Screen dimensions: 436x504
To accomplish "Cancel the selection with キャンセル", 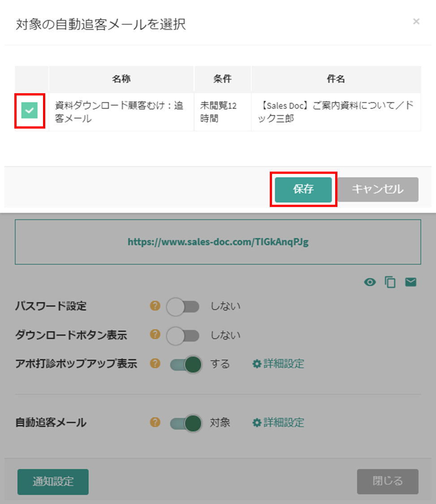I will [x=378, y=189].
